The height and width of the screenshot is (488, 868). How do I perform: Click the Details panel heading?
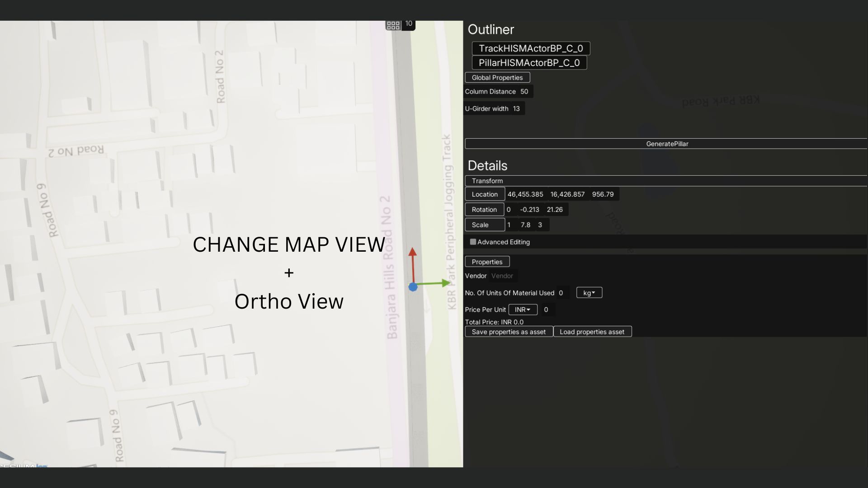coord(487,165)
